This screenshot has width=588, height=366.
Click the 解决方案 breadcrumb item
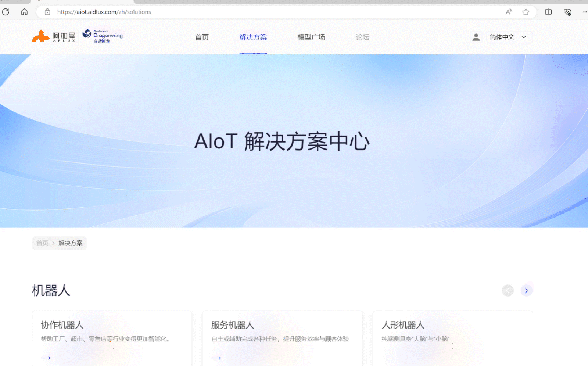[x=71, y=243]
